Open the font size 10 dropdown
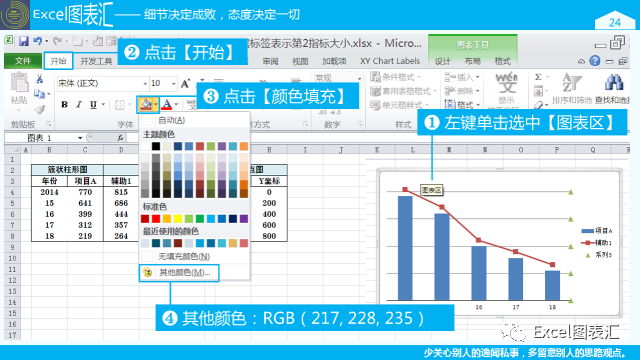This screenshot has width=640, height=360. 173,84
